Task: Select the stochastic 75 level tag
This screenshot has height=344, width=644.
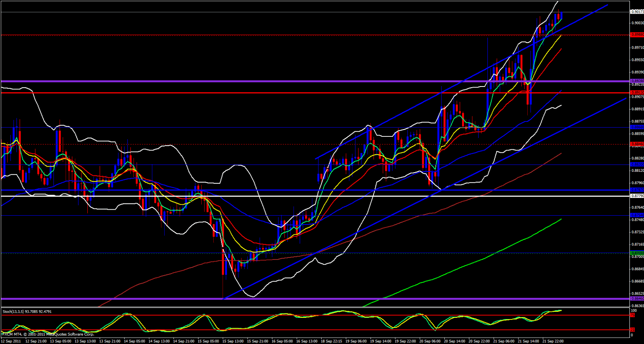Action: 633,315
